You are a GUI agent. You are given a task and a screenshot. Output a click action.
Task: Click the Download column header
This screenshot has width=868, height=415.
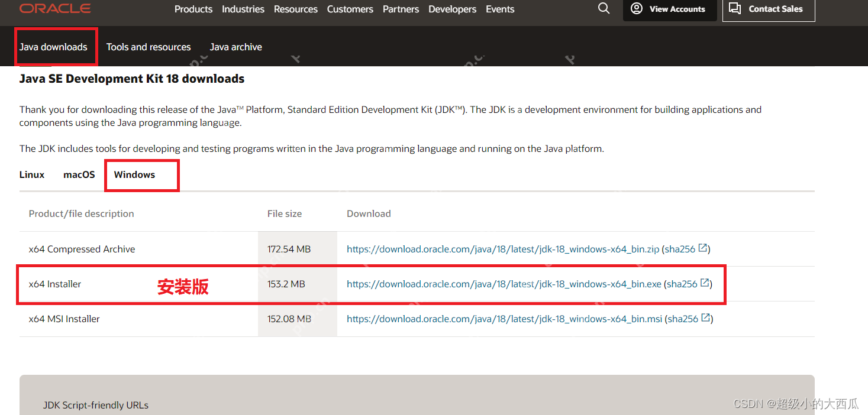(x=369, y=213)
